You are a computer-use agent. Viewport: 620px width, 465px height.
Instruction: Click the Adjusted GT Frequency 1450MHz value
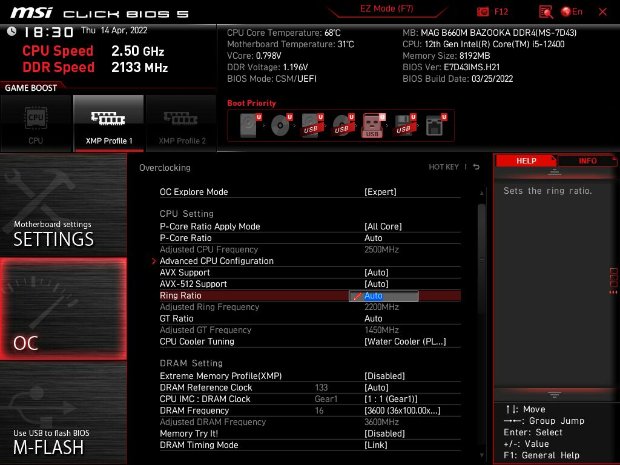[382, 330]
